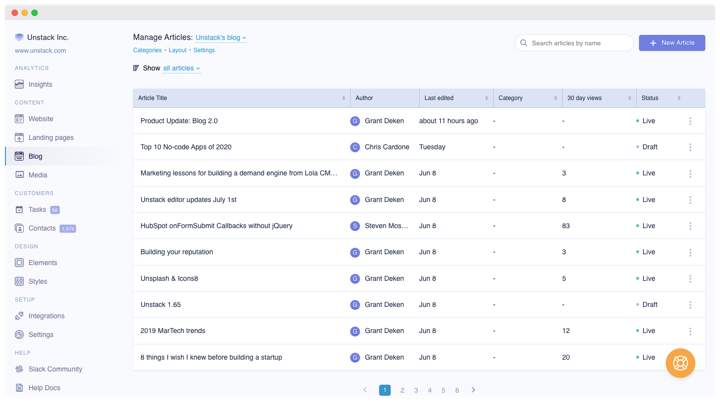
Task: Open article 'Unstack editor updates July 1st'
Action: (x=188, y=200)
